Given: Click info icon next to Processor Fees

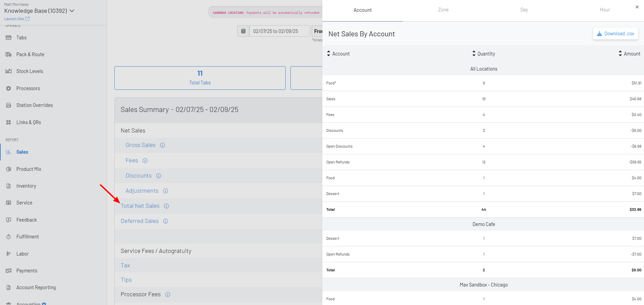Looking at the screenshot, I should click(168, 295).
